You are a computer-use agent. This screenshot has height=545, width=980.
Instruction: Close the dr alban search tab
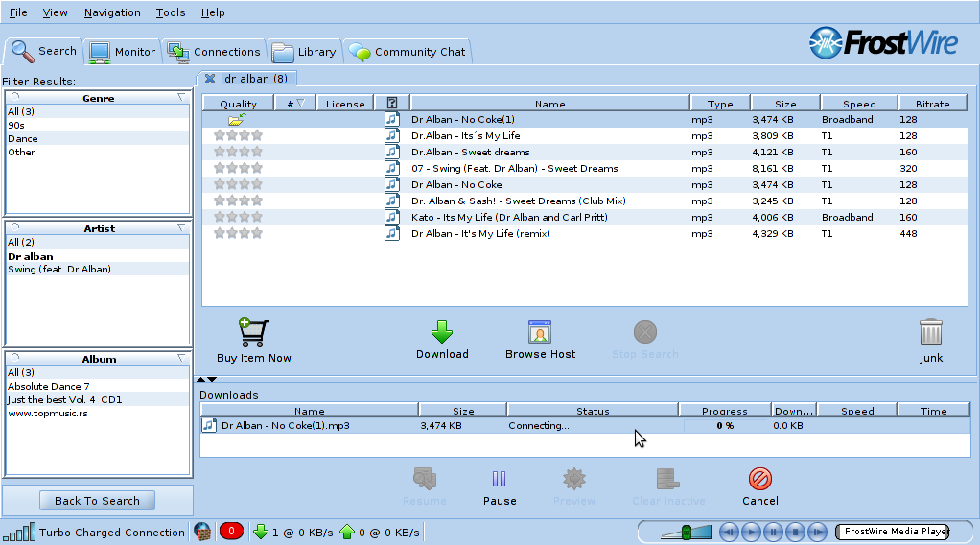click(210, 79)
